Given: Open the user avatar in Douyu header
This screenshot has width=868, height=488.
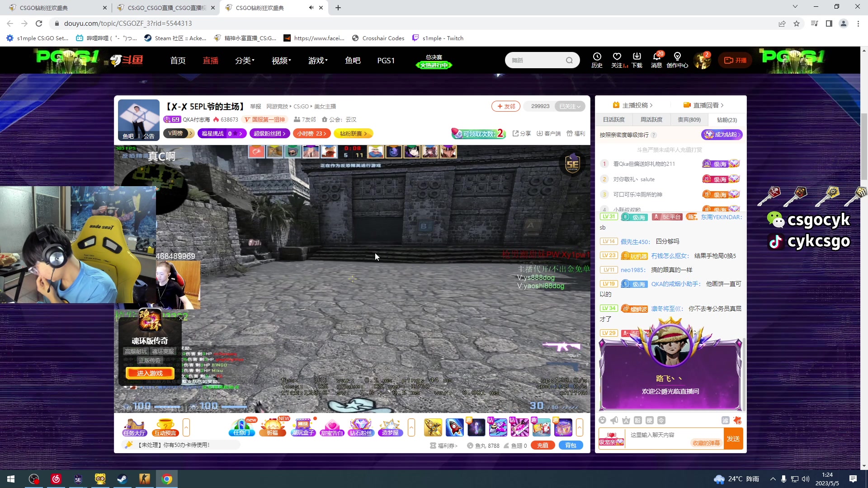Looking at the screenshot, I should [x=703, y=60].
